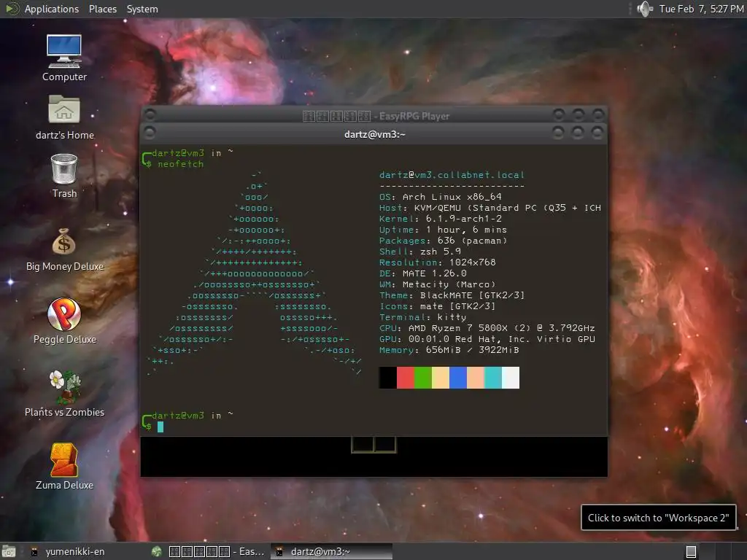Open the System menu
This screenshot has width=747, height=560.
tap(142, 9)
